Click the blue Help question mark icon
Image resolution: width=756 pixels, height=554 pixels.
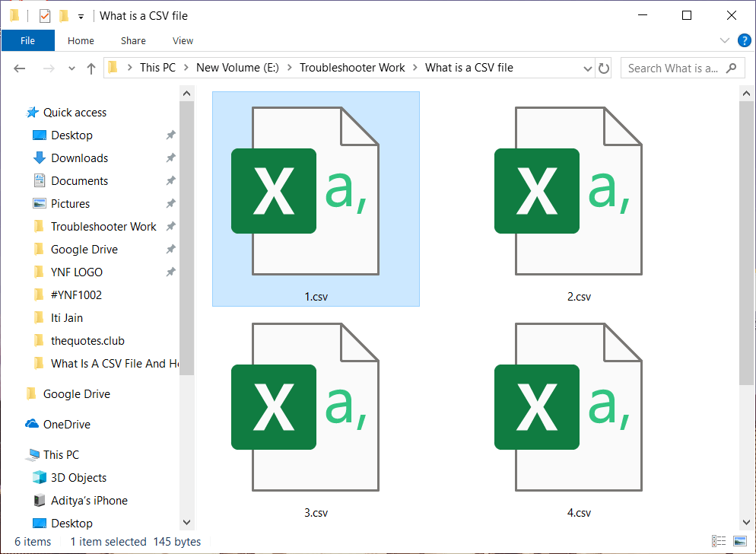tap(744, 40)
